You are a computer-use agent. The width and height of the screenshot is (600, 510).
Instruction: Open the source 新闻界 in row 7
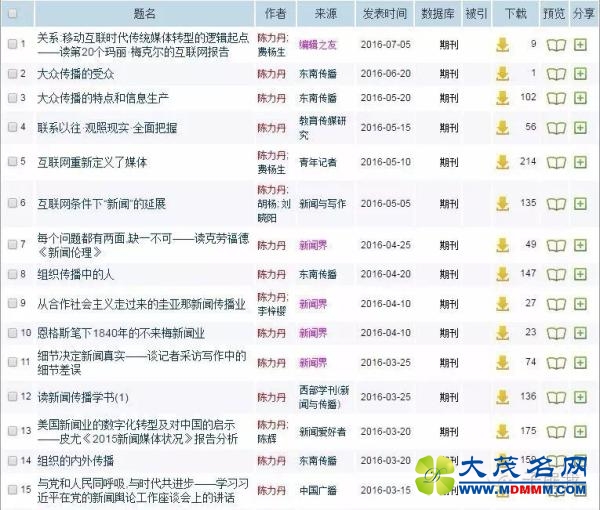tap(313, 245)
